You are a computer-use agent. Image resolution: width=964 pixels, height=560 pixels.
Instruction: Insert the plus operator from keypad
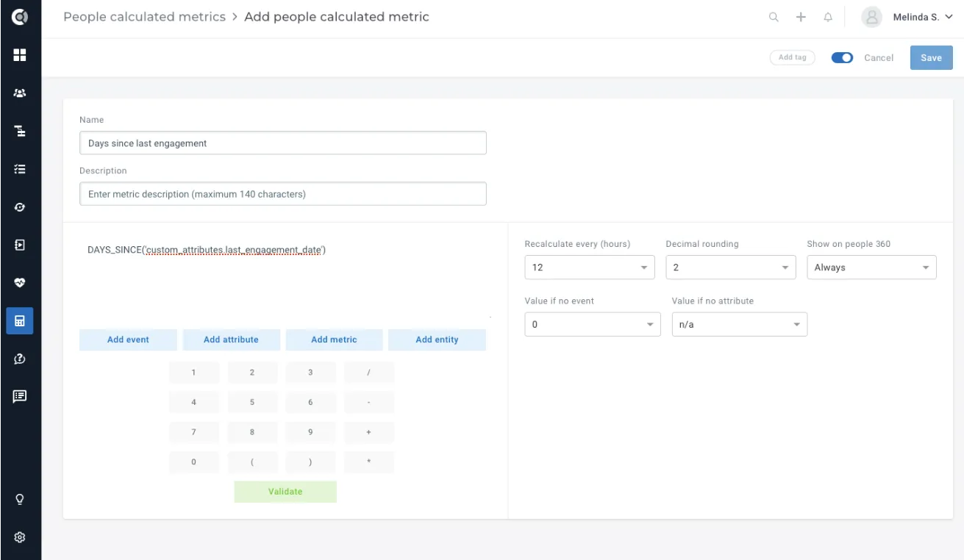point(369,432)
